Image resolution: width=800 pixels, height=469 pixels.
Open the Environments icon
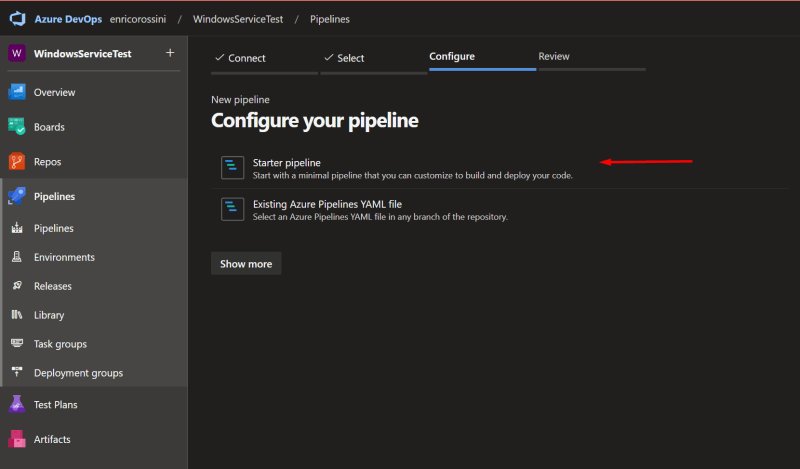point(17,257)
